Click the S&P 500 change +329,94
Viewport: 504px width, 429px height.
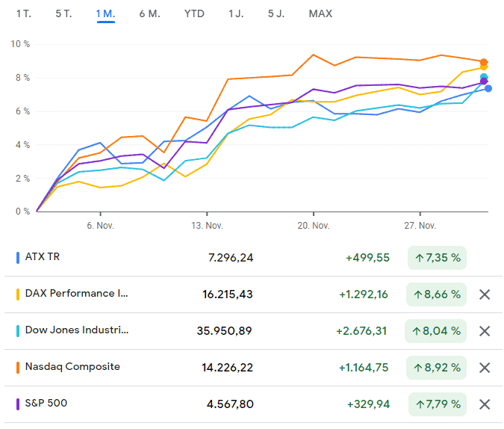(368, 404)
